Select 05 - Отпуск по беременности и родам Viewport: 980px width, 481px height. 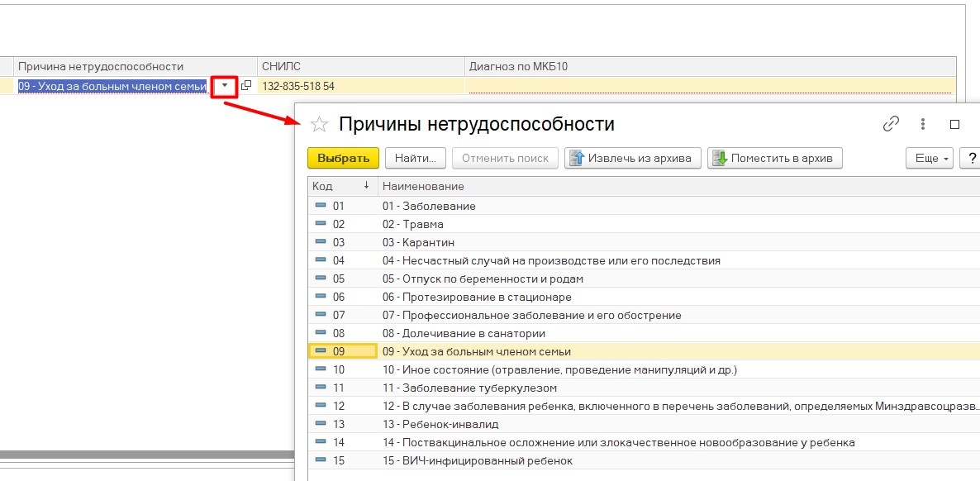click(x=483, y=279)
